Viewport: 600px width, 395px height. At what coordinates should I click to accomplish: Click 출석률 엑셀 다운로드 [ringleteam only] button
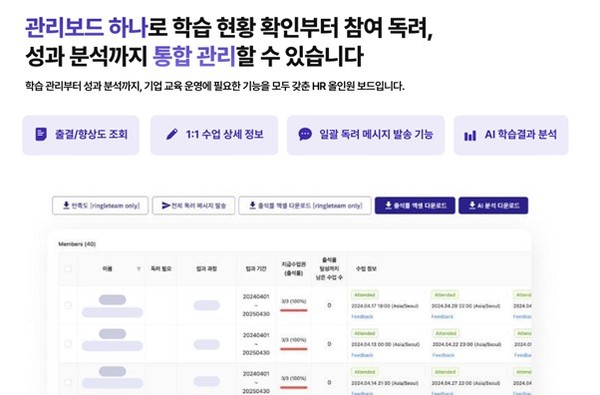tap(305, 206)
